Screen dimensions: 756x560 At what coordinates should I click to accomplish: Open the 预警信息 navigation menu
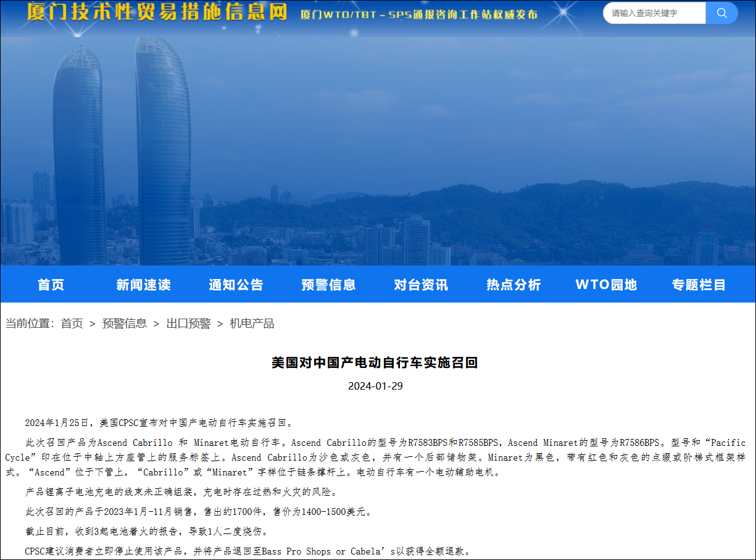tap(328, 285)
